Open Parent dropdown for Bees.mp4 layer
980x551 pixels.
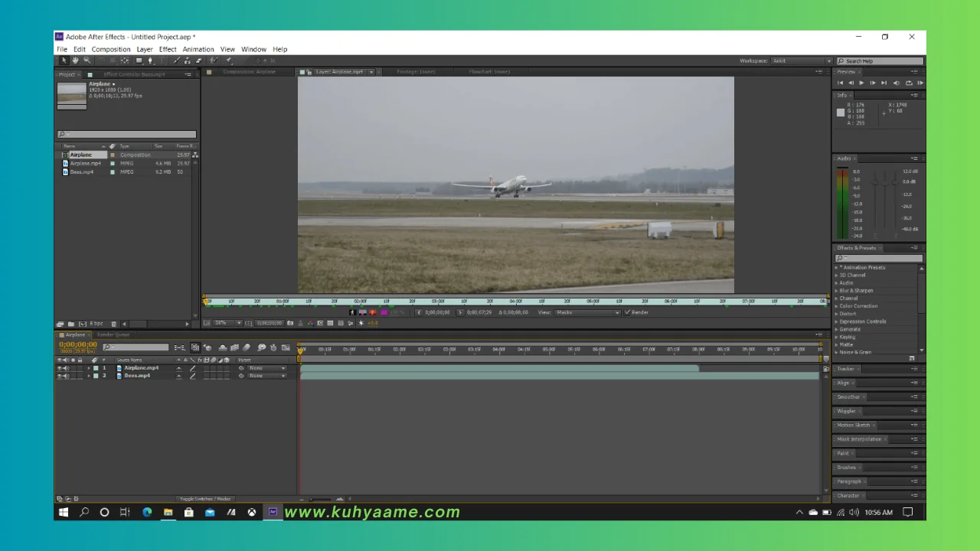(267, 376)
